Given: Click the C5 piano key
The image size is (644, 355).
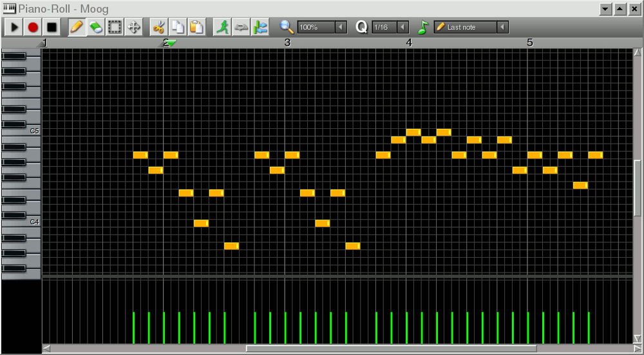Looking at the screenshot, I should [x=33, y=131].
